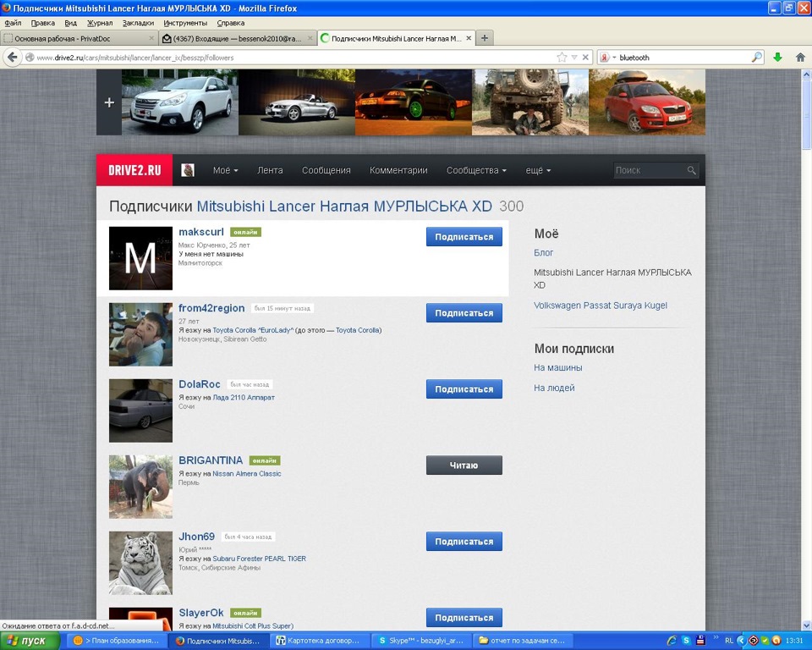Open Volkswagen Passat Suraya Kugel link
The image size is (812, 650).
[601, 306]
